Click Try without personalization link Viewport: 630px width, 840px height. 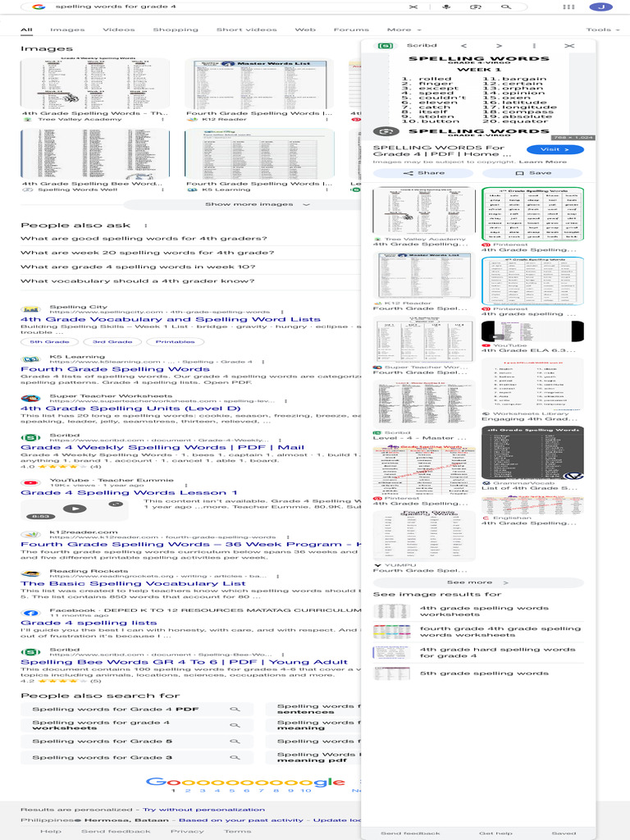203,810
